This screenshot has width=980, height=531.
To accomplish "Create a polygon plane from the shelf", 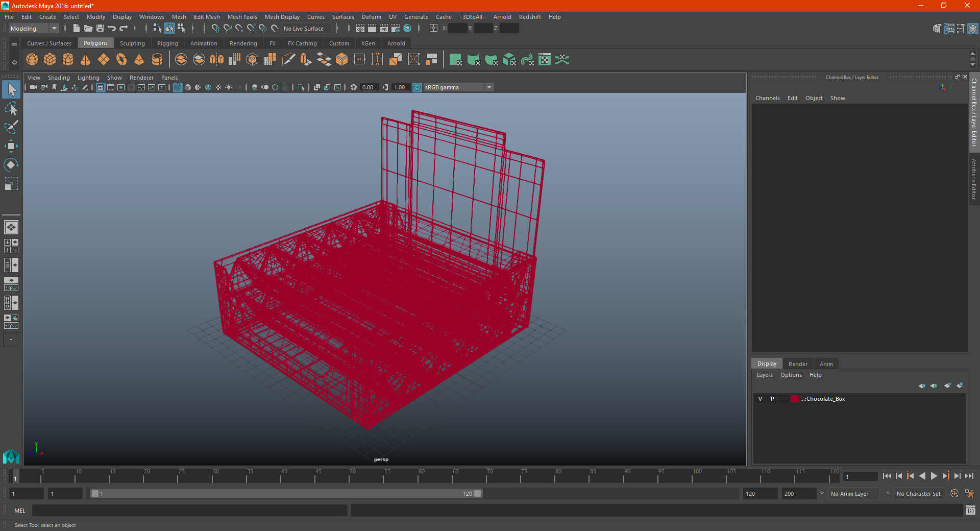I will click(x=104, y=60).
